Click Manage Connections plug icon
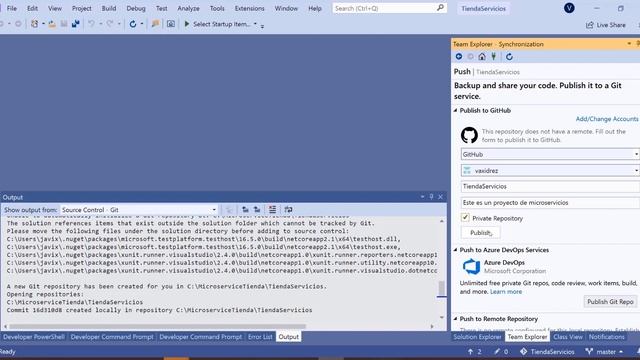This screenshot has height=360, width=640. pos(493,56)
